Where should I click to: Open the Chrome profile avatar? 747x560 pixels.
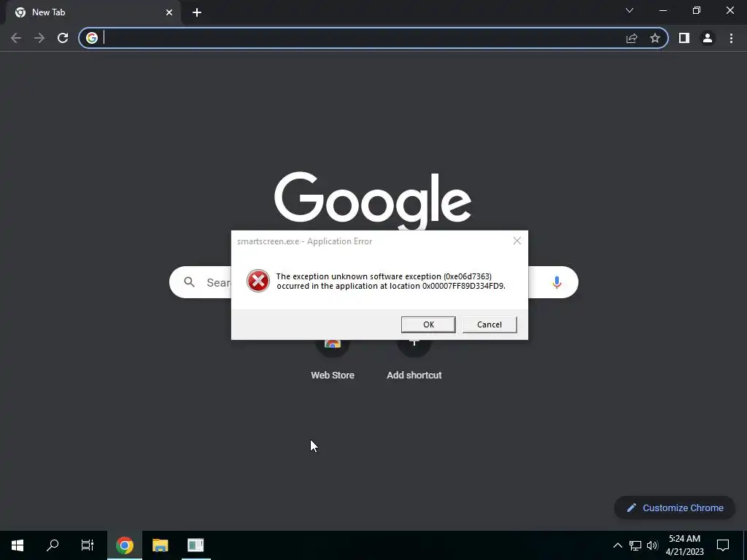(708, 38)
